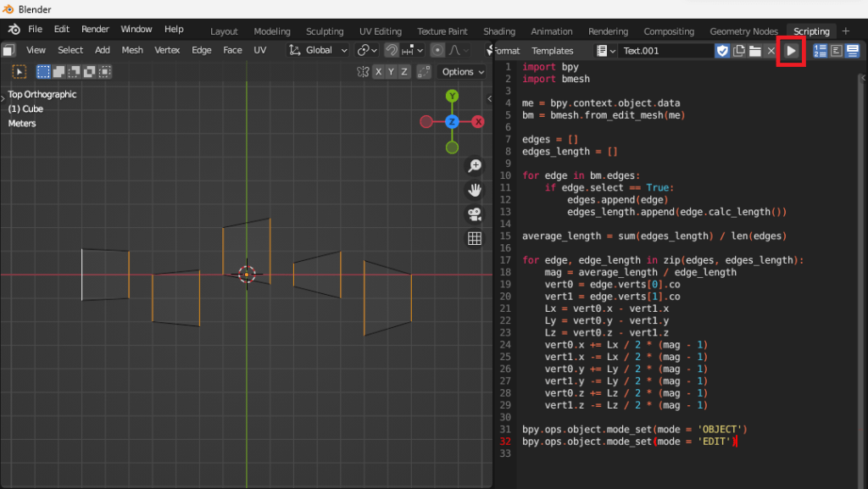Switch perspective with the grid icon
The width and height of the screenshot is (868, 489).
coord(475,239)
